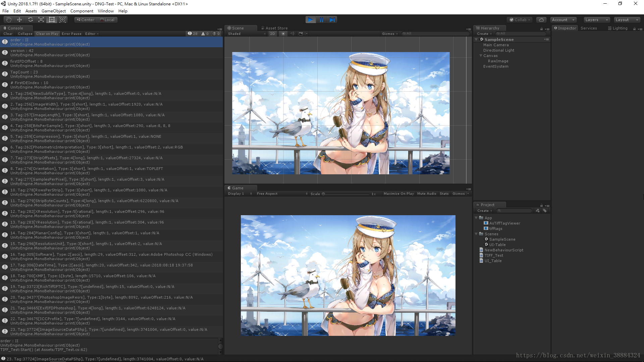Viewport: 644px width, 362px height.
Task: Toggle Maximize On Play
Action: pos(398,194)
